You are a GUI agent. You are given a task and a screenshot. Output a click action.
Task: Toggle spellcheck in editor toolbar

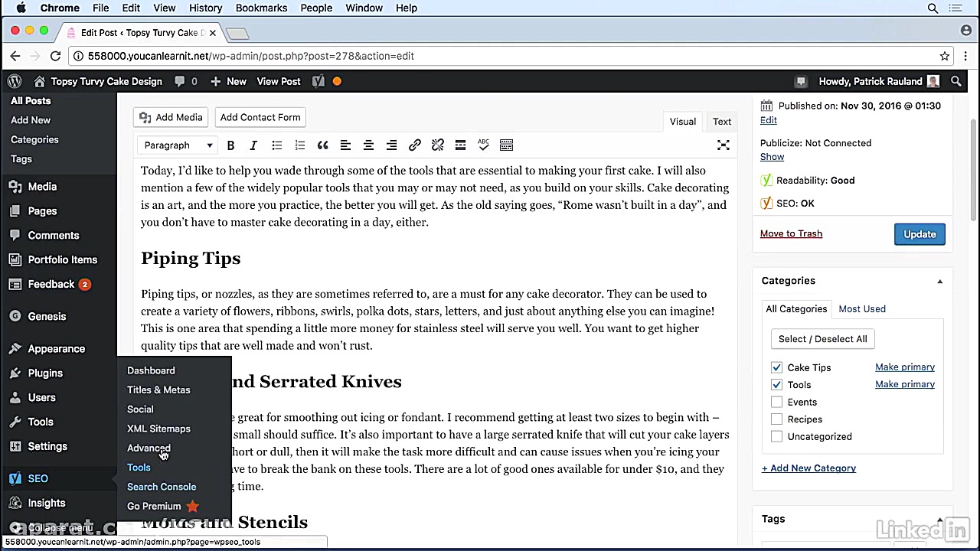click(x=483, y=145)
